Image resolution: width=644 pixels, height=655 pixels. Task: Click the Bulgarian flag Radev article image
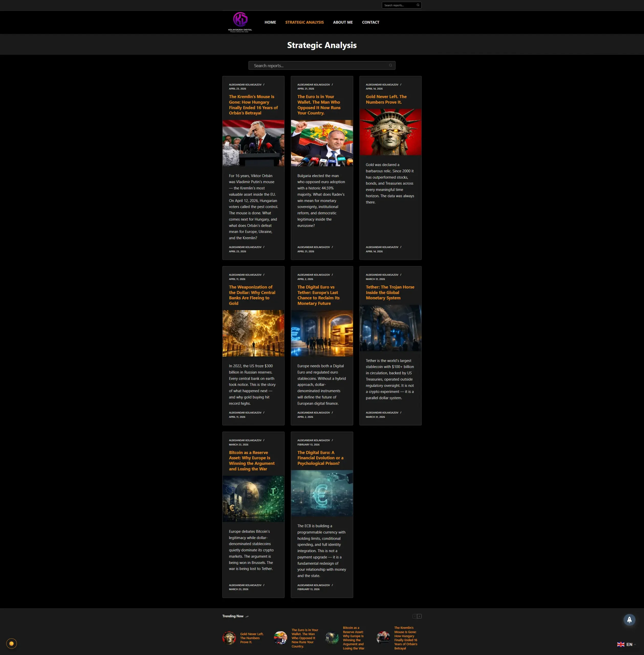tap(322, 143)
